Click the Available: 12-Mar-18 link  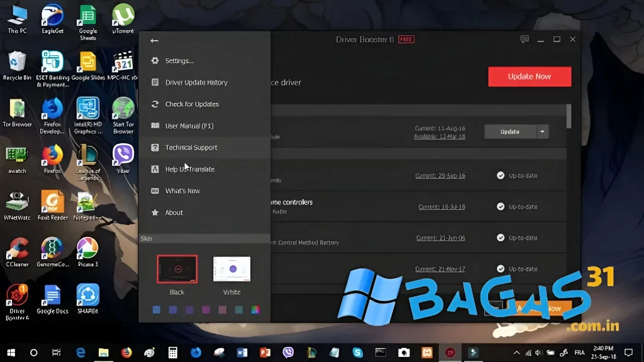coord(440,136)
